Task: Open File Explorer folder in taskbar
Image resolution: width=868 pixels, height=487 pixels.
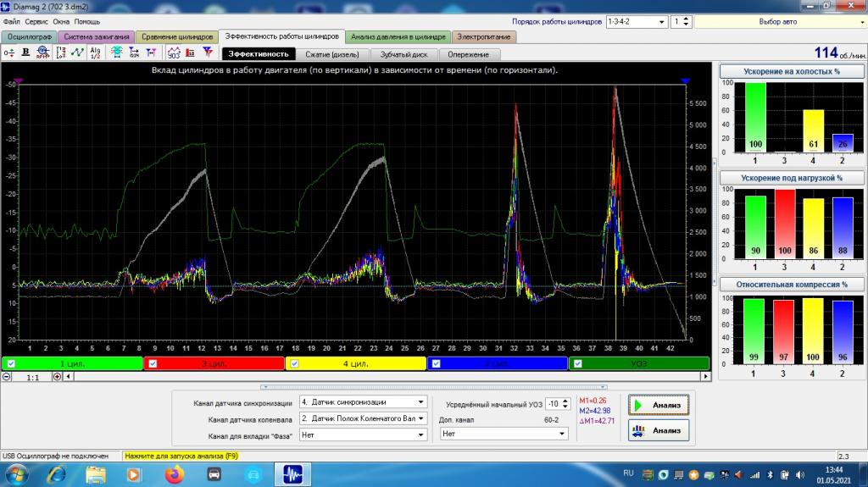Action: pyautogui.click(x=95, y=475)
